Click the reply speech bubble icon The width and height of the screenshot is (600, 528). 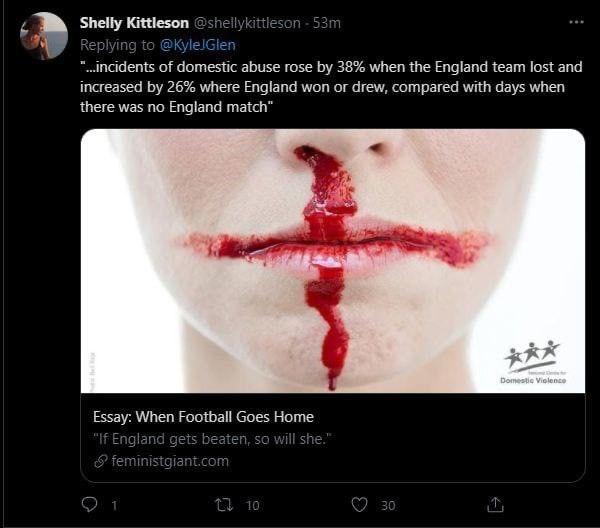(90, 505)
